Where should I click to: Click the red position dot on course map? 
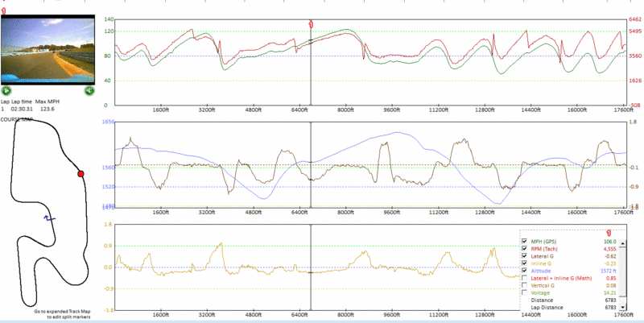click(80, 173)
